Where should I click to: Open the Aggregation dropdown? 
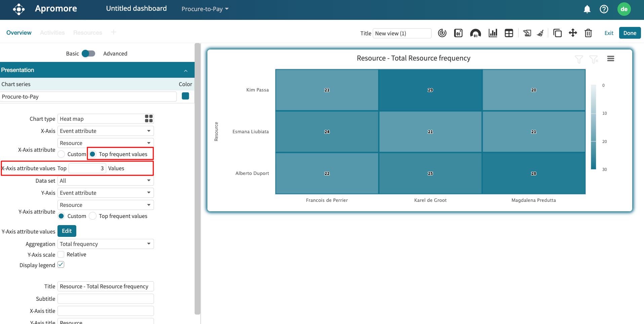(x=106, y=244)
